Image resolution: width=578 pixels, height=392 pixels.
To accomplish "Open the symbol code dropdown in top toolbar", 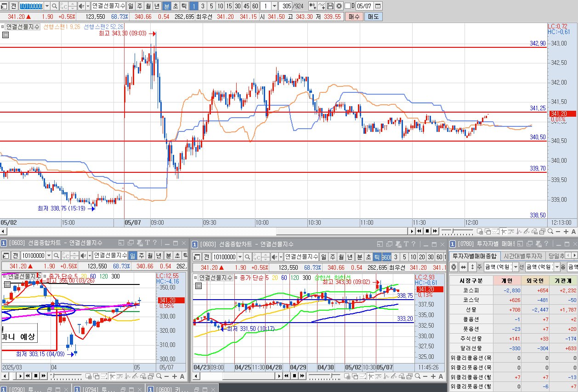I will click(x=46, y=6).
